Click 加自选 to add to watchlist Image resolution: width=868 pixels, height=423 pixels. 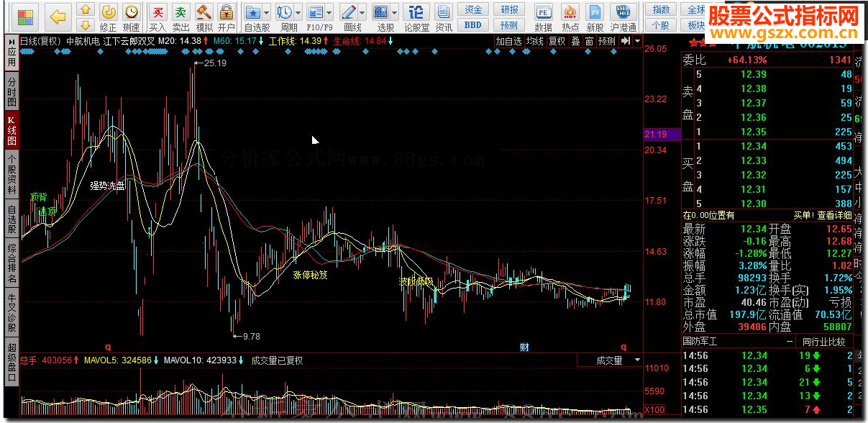tap(508, 41)
